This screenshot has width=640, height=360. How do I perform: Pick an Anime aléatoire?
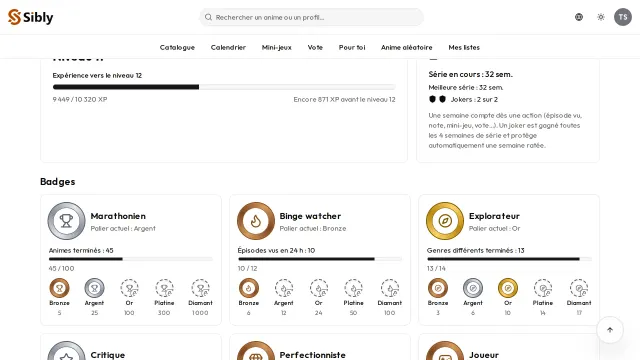407,47
